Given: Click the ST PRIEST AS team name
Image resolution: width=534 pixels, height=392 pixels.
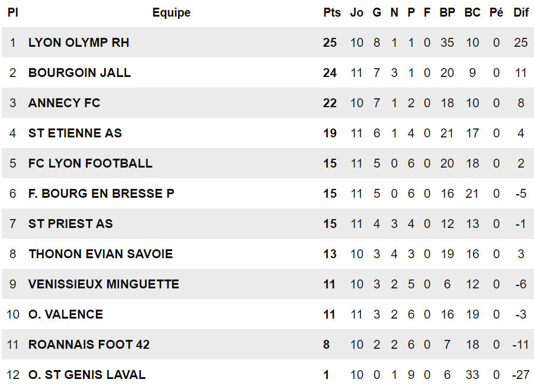Looking at the screenshot, I should pos(70,224).
